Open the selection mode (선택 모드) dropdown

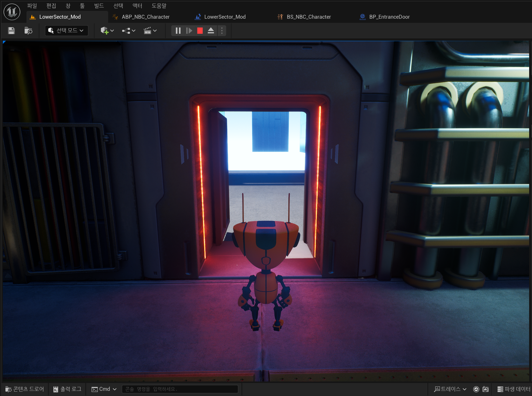66,31
